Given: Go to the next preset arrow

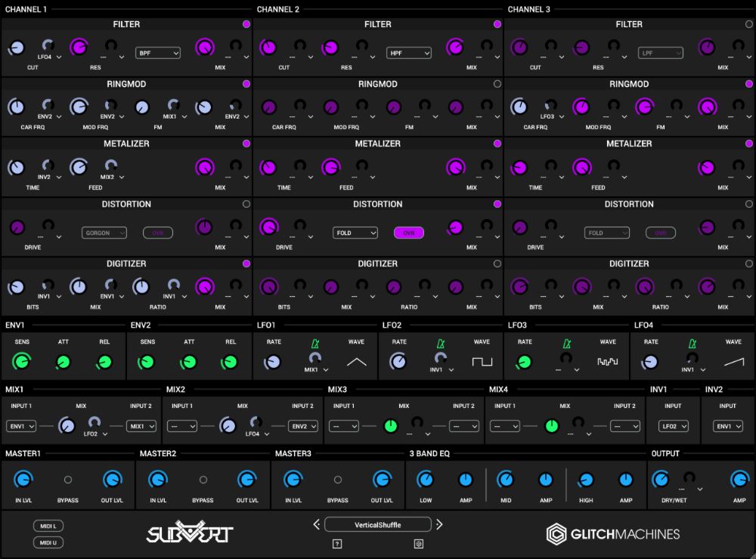Looking at the screenshot, I should point(439,524).
